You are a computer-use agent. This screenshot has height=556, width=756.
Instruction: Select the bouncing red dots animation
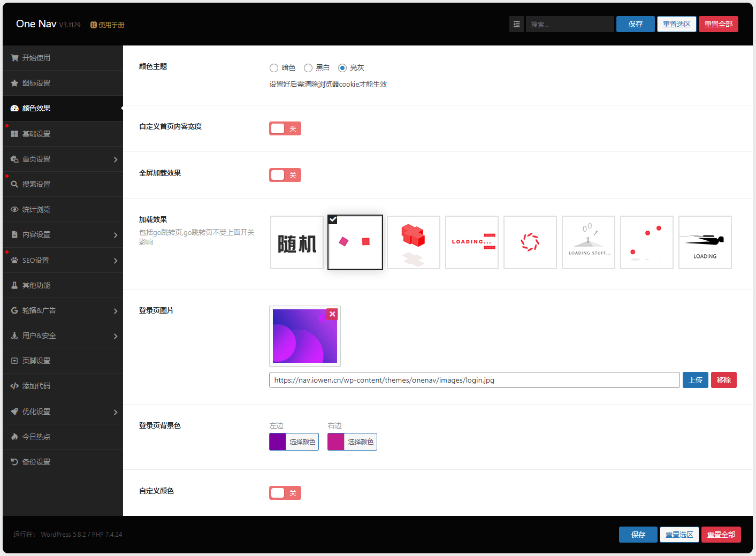(x=646, y=242)
